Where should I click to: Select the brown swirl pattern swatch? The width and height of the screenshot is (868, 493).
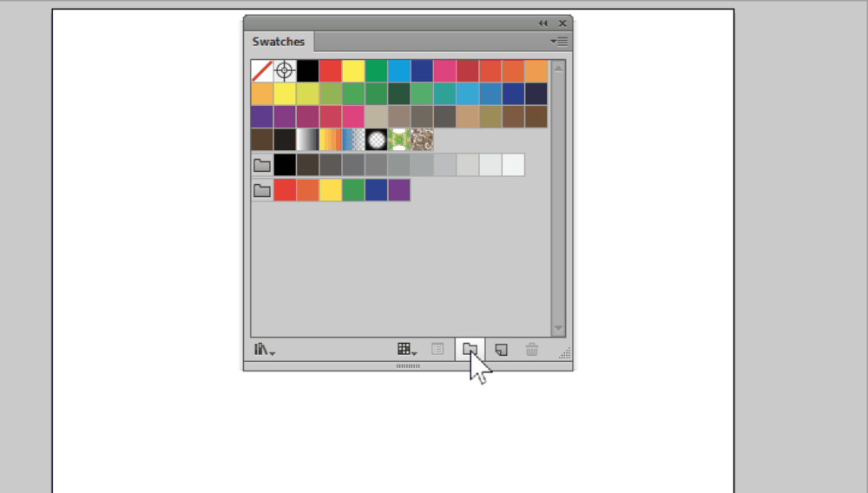point(422,140)
